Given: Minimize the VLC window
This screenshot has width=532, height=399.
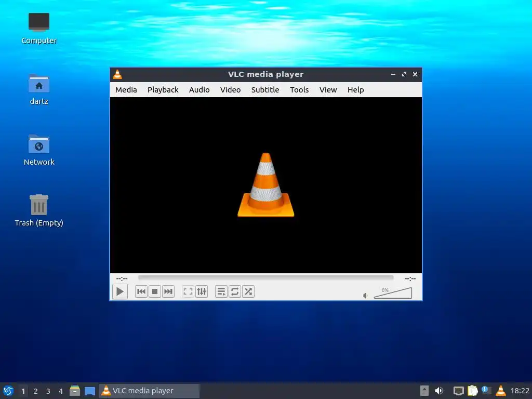Looking at the screenshot, I should 393,74.
